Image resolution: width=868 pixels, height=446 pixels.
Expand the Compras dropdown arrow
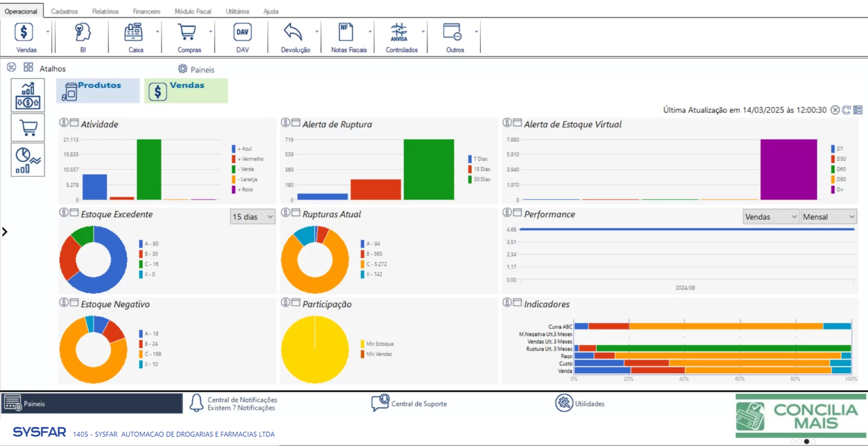click(x=211, y=32)
